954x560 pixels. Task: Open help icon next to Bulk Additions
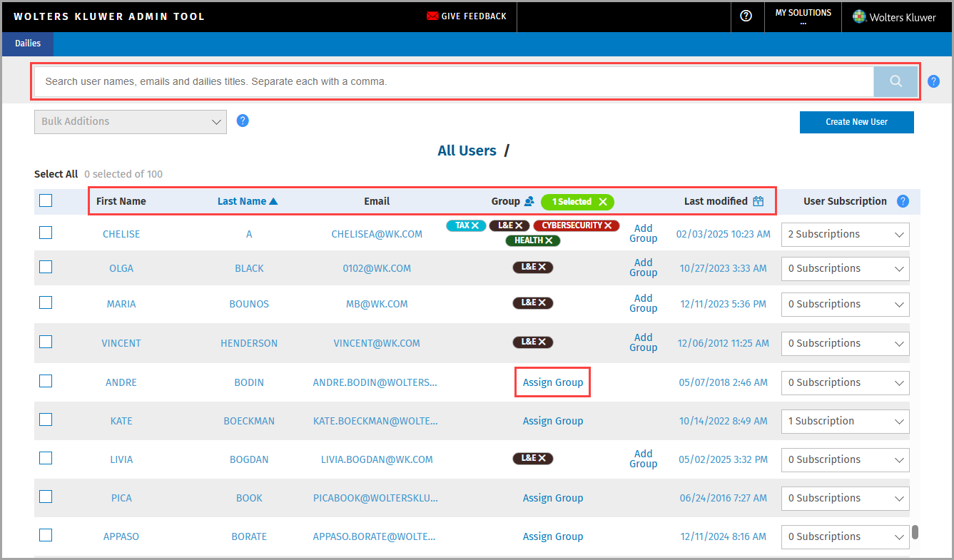(x=243, y=121)
